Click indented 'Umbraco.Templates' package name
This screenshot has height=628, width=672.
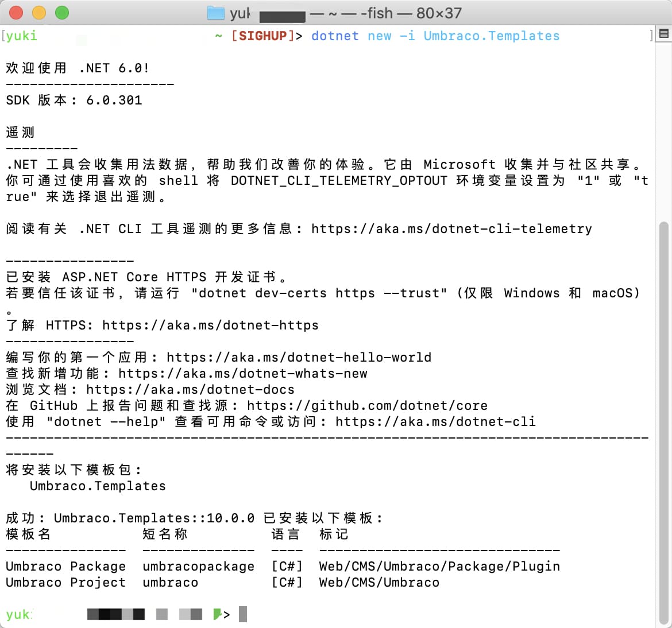tap(98, 486)
